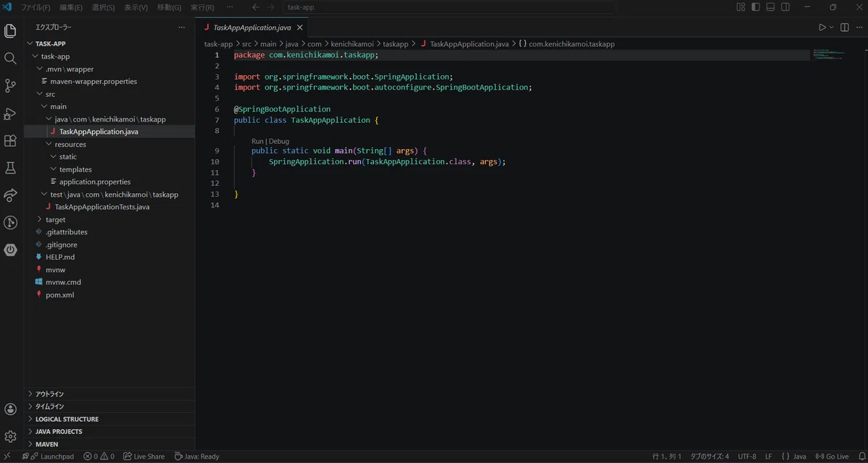The width and height of the screenshot is (868, 463).
Task: Open the 実行(R) menu
Action: coord(203,7)
